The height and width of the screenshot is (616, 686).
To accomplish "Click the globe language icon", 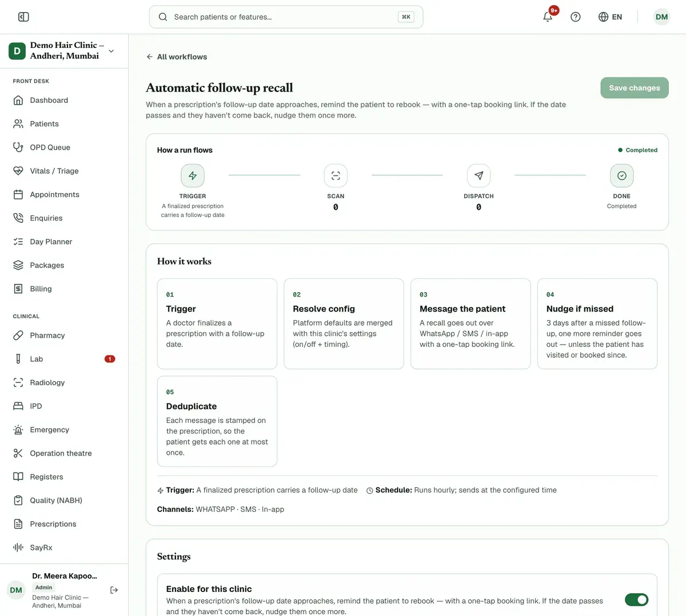I will coord(603,17).
